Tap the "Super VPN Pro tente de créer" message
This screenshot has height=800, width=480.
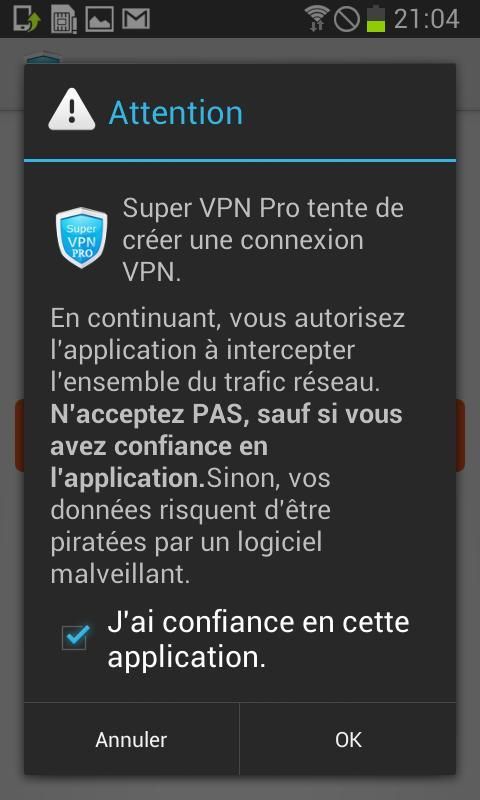(263, 240)
